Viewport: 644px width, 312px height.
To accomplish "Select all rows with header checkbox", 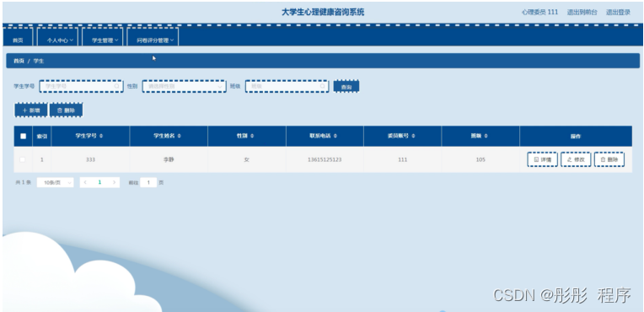I will pyautogui.click(x=23, y=136).
